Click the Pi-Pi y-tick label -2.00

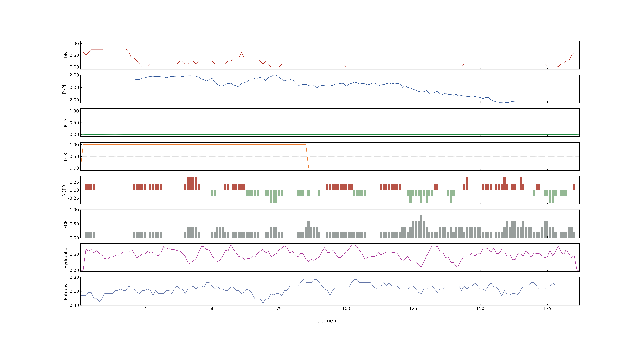coord(73,100)
